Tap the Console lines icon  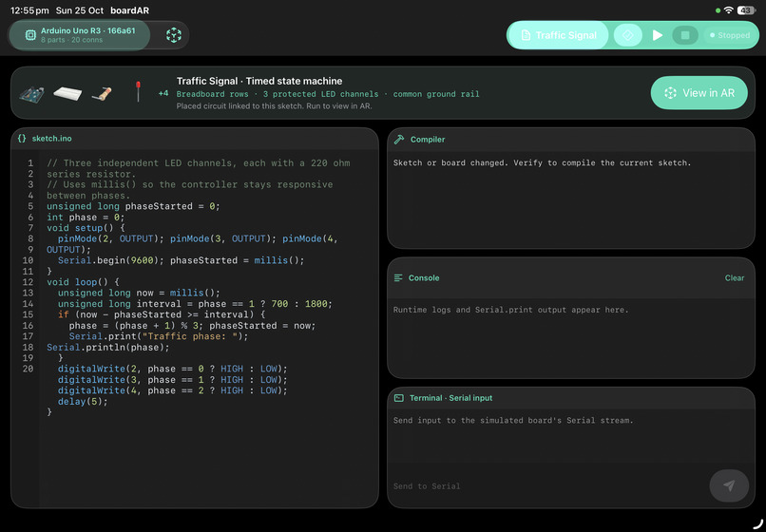[x=398, y=278]
